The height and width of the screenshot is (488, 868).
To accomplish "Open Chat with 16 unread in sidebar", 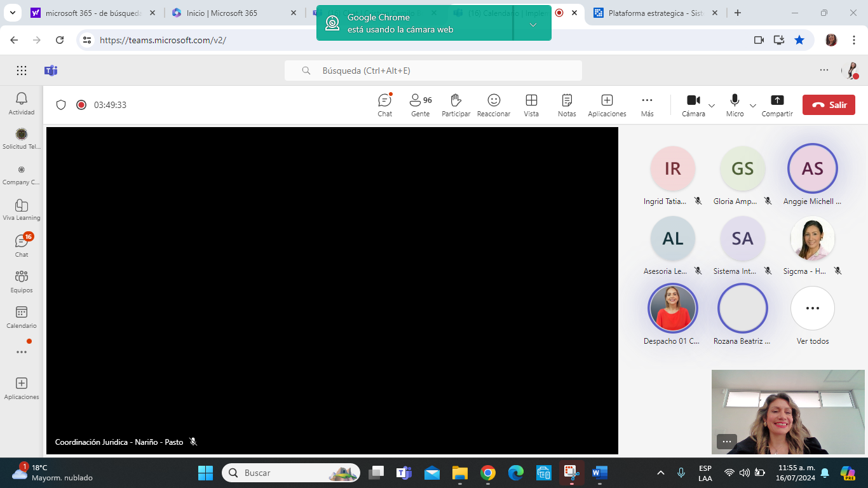I will point(22,245).
